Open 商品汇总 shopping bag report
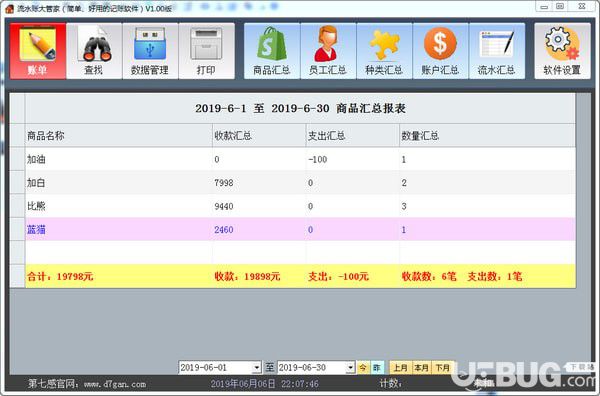 (272, 51)
